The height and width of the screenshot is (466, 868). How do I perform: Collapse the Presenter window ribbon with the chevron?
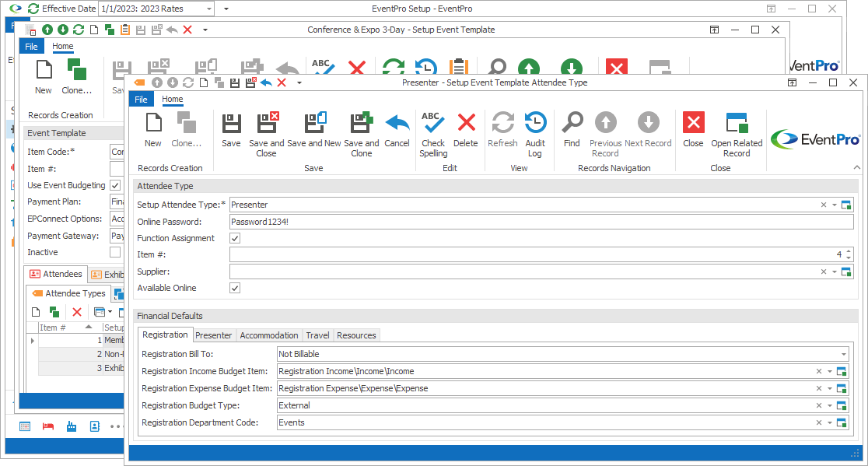857,167
